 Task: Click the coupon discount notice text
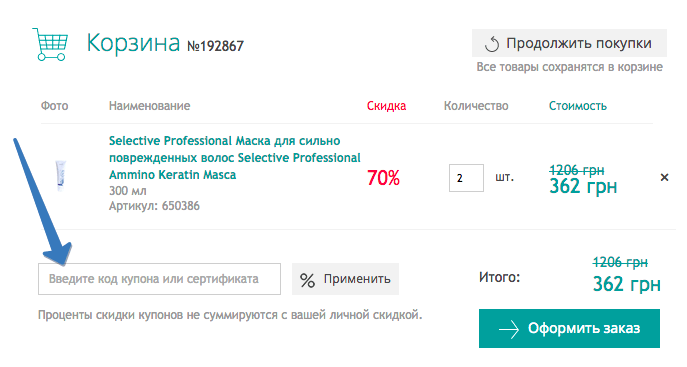(230, 315)
